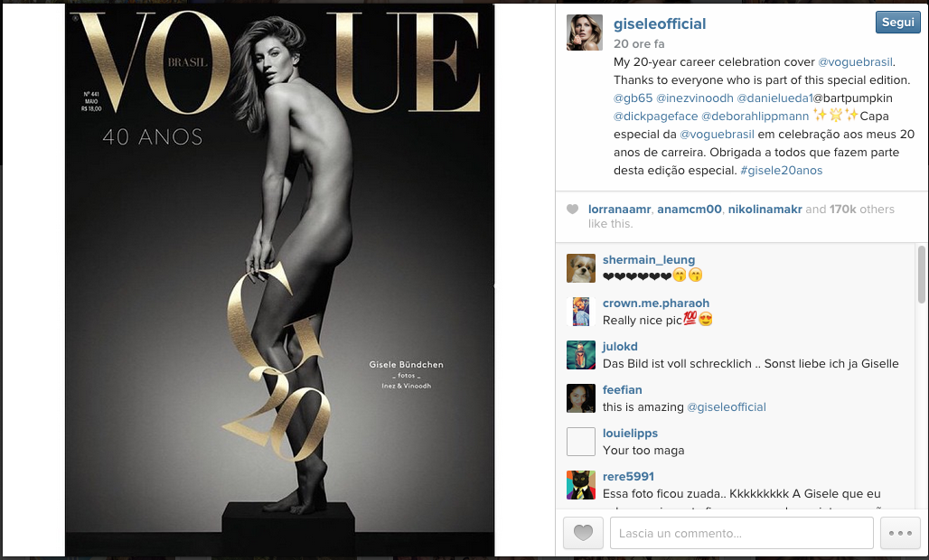
Task: Click the small grey heart next to likes list
Action: click(x=572, y=209)
